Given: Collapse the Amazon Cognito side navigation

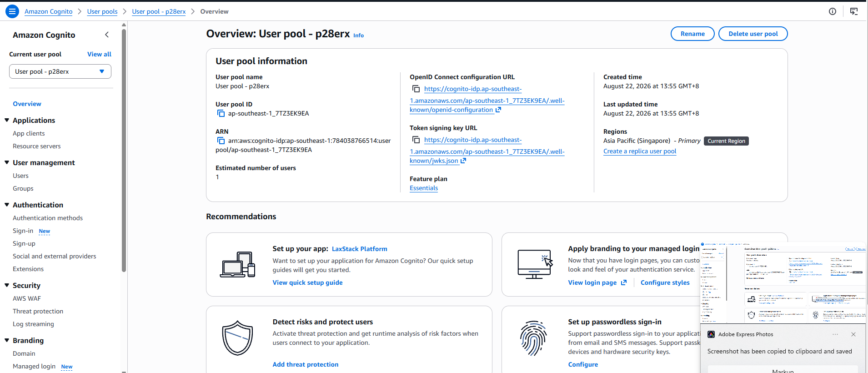Looking at the screenshot, I should pyautogui.click(x=107, y=35).
